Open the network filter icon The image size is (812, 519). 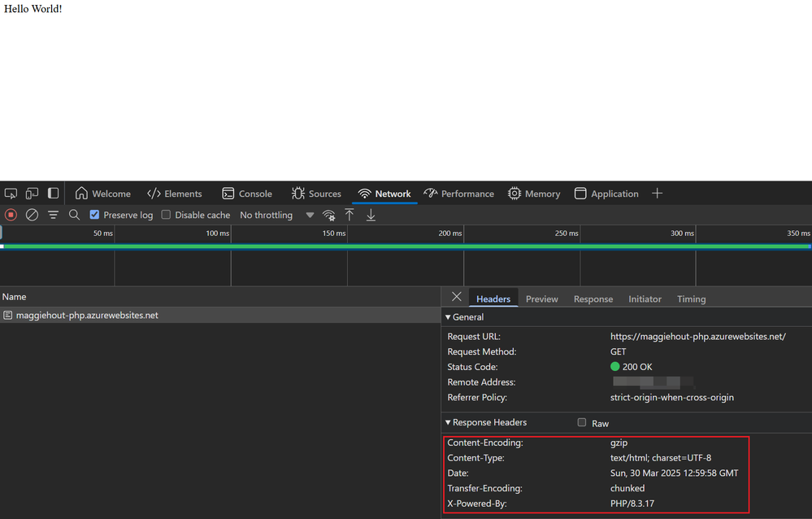[x=53, y=215]
